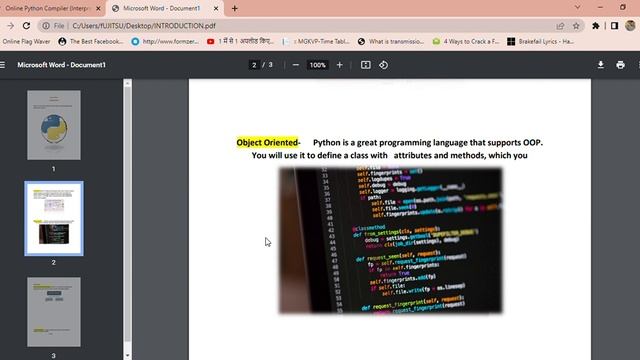Bookmark this page with the star
Screen dimensions: 640x360
coord(576,26)
